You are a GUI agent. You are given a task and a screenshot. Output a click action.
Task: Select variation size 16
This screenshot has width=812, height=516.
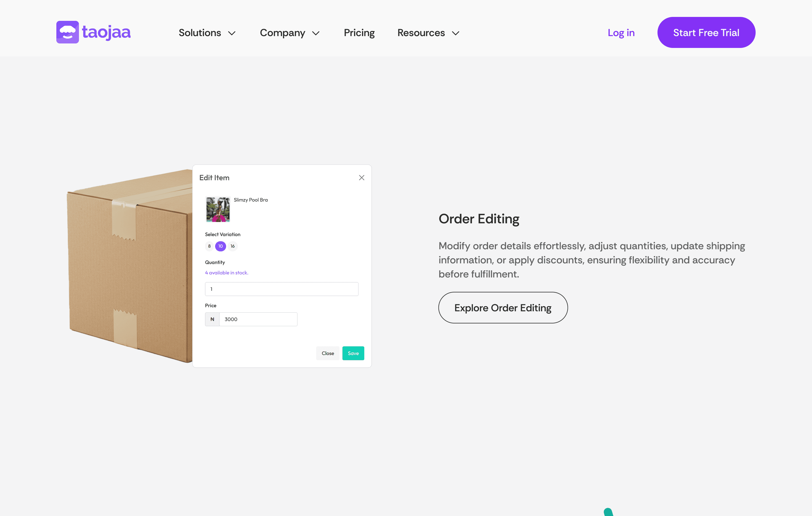coord(233,246)
